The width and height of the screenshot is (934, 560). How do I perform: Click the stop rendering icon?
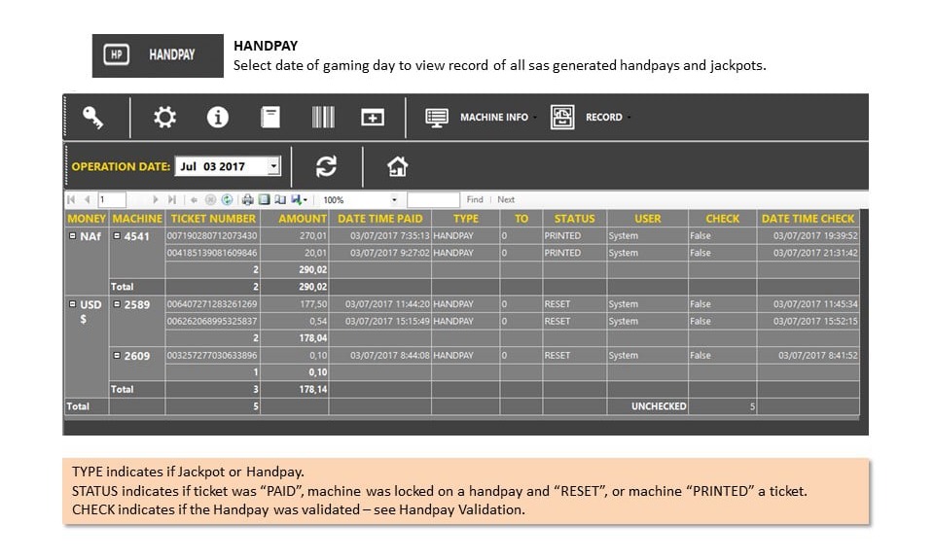pos(210,200)
